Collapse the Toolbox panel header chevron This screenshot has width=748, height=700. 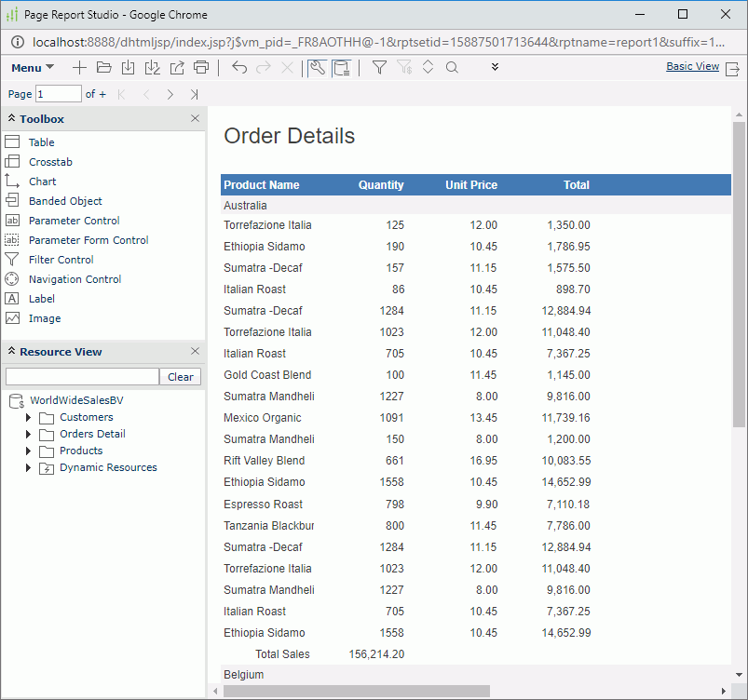coord(11,119)
